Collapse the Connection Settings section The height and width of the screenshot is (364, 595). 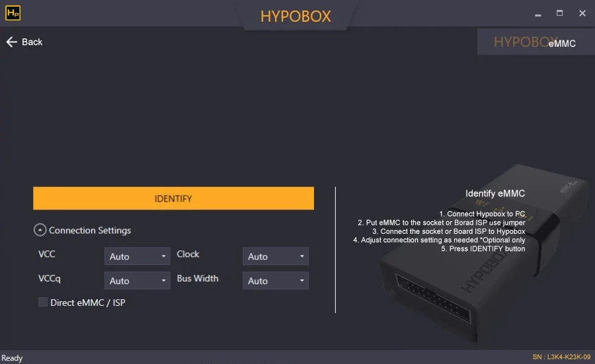pyautogui.click(x=40, y=230)
